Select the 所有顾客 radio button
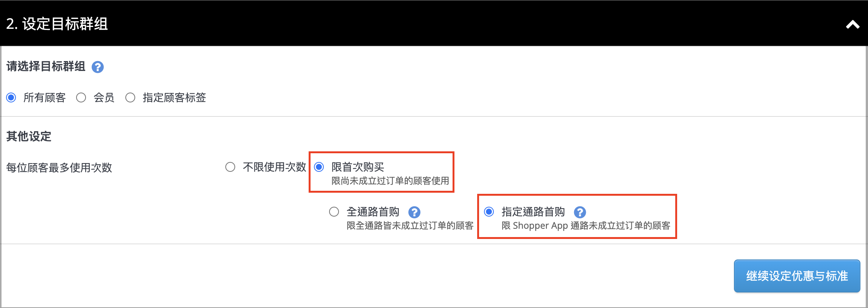The width and height of the screenshot is (868, 308). [11, 97]
